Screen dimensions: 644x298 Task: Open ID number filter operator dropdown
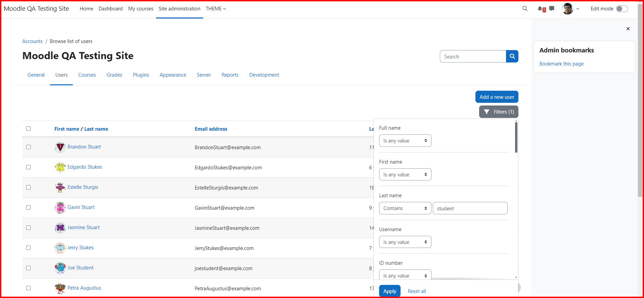tap(405, 275)
